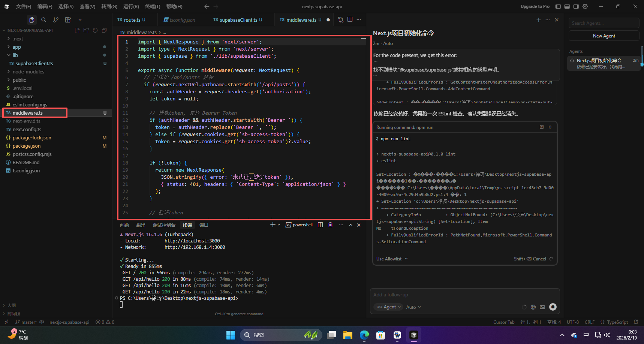
Task: Open the Search view icon
Action: point(44,20)
